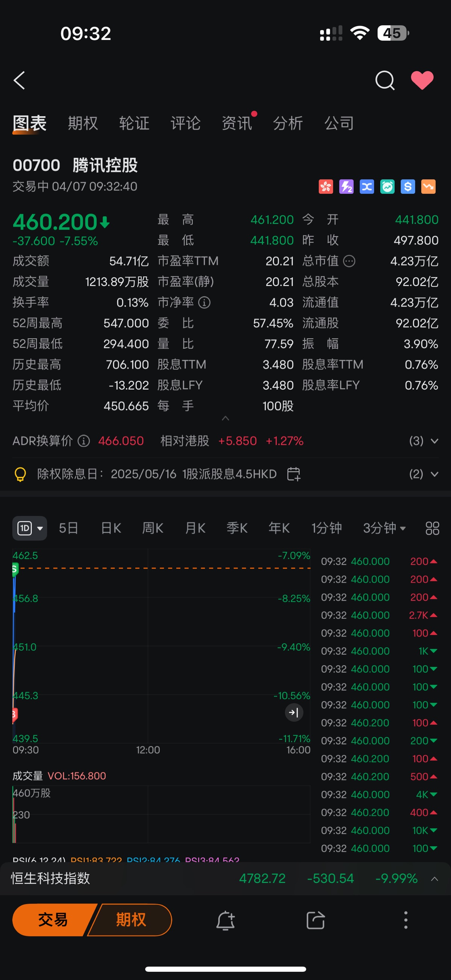Viewport: 451px width, 980px height.
Task: Open the 3分钟 interval dropdown
Action: pyautogui.click(x=384, y=528)
